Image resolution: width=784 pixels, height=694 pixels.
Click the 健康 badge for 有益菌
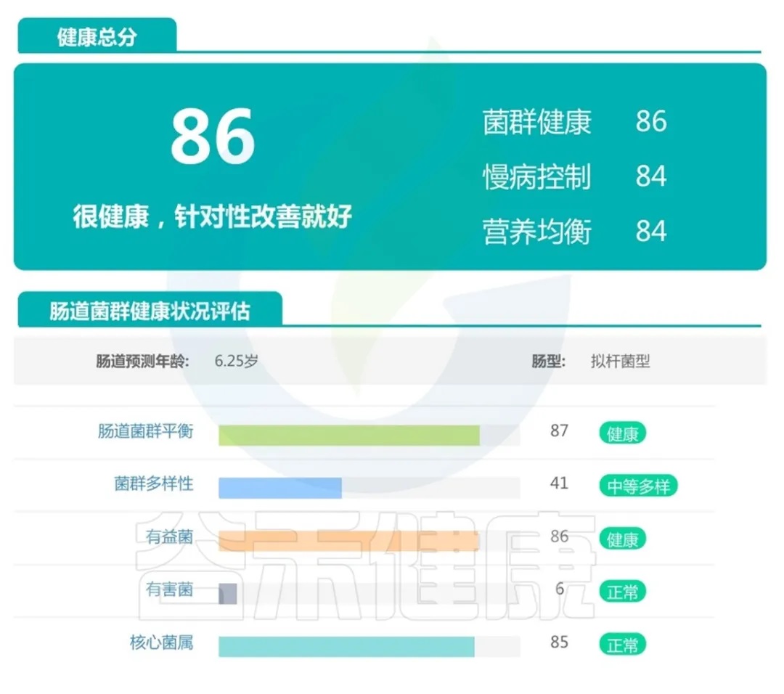pos(622,539)
